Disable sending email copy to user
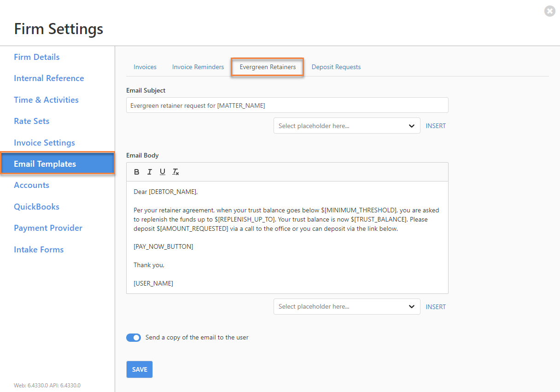 pos(134,338)
